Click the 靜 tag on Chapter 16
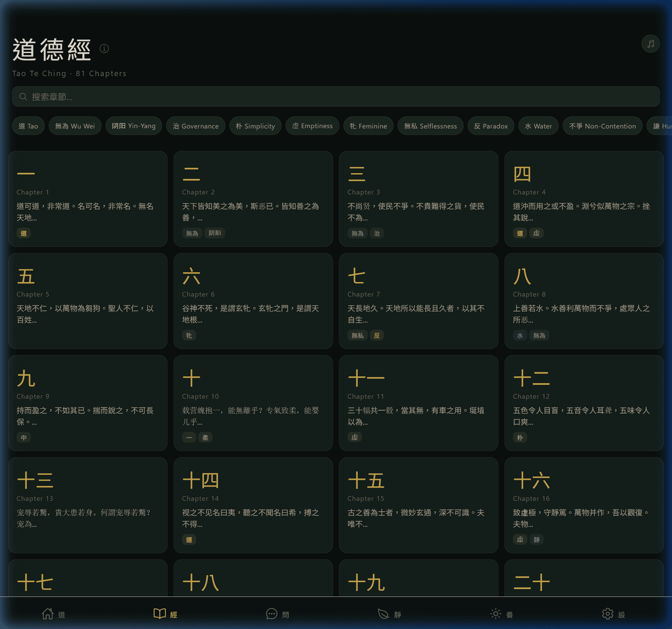The width and height of the screenshot is (672, 629). [537, 540]
